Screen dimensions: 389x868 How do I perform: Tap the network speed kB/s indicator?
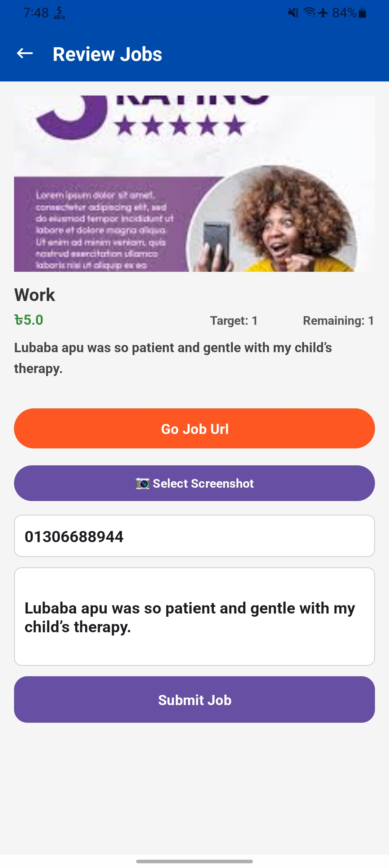[59, 13]
